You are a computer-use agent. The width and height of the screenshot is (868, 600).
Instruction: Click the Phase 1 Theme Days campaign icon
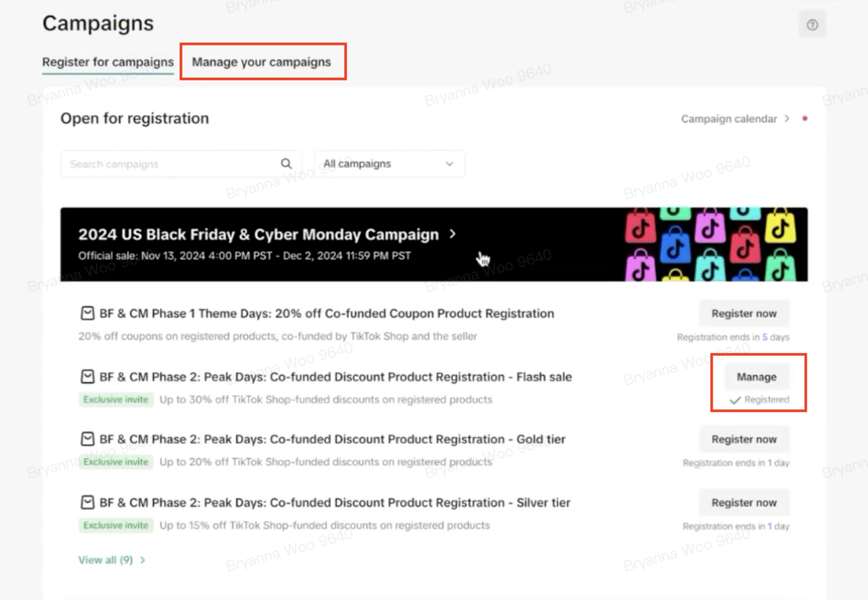[x=87, y=313]
